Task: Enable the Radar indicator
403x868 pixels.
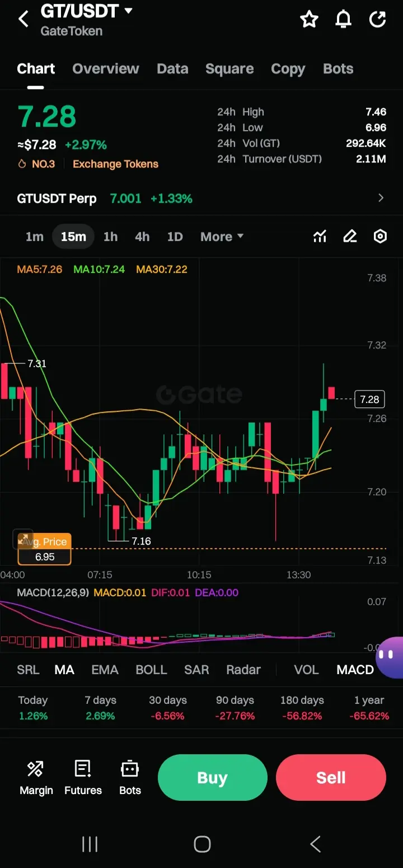Action: [x=243, y=670]
